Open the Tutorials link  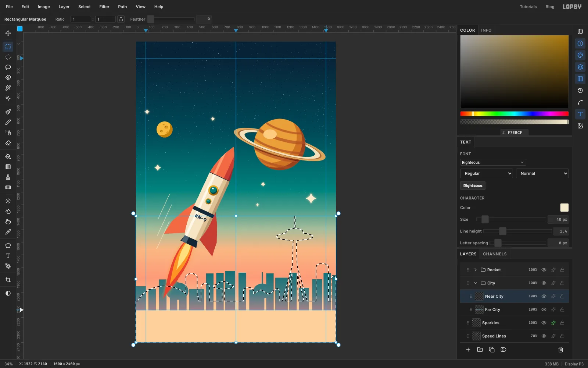point(528,7)
